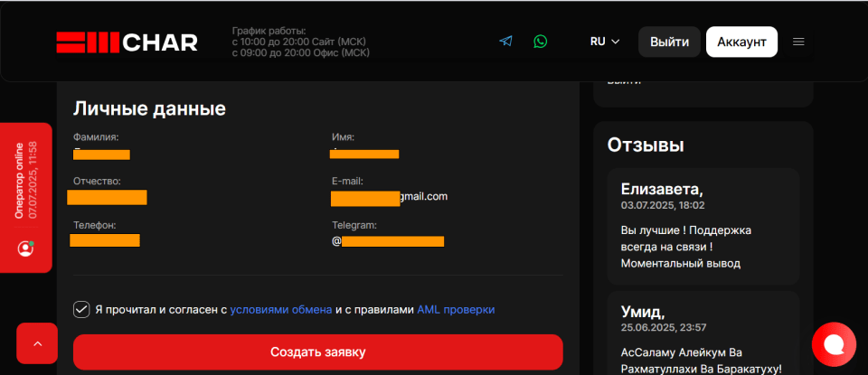The image size is (868, 375).
Task: Click the CHAR logo
Action: pyautogui.click(x=127, y=42)
